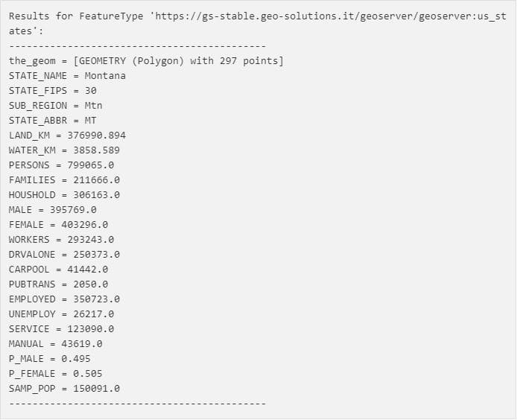Select the PERSONS = 799065.0 line

[x=61, y=165]
